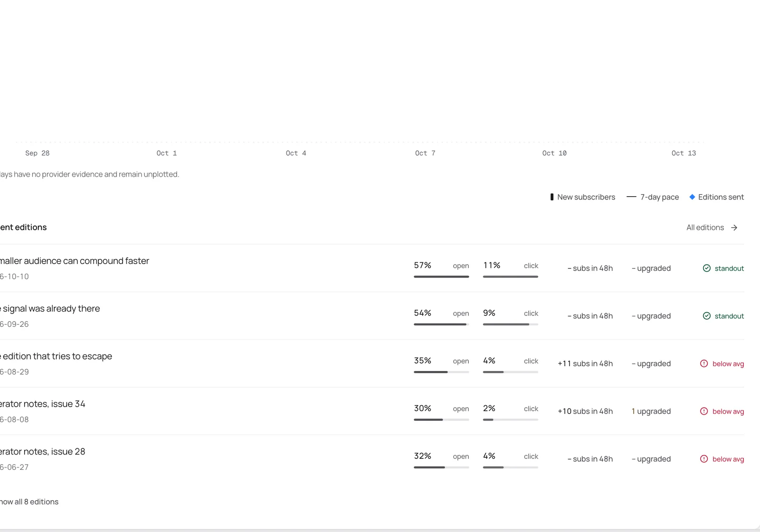Click the 7-day pace legend label
The image size is (760, 532).
(659, 197)
